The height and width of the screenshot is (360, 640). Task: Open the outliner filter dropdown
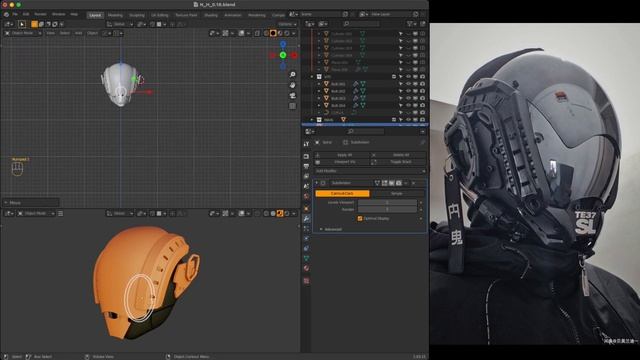(x=411, y=24)
